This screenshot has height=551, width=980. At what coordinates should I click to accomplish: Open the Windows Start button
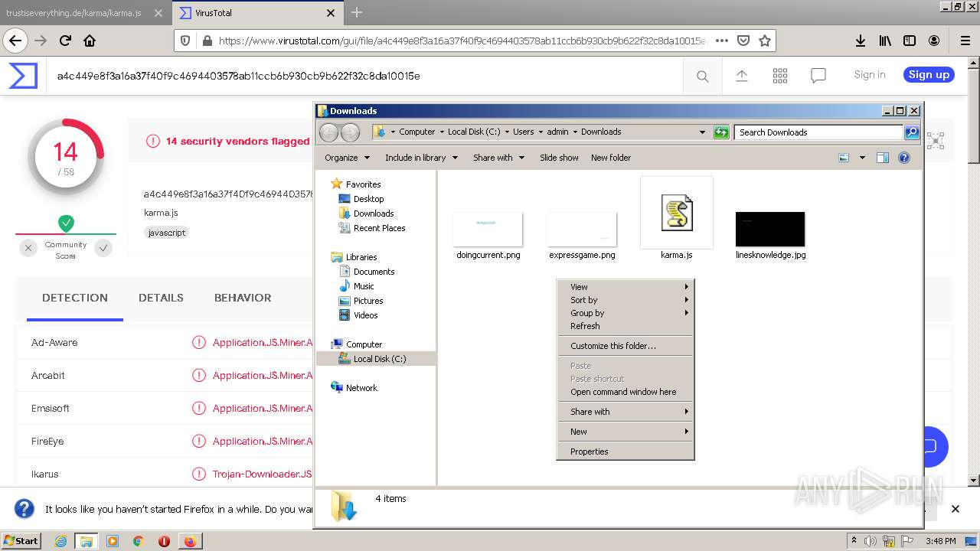(21, 541)
